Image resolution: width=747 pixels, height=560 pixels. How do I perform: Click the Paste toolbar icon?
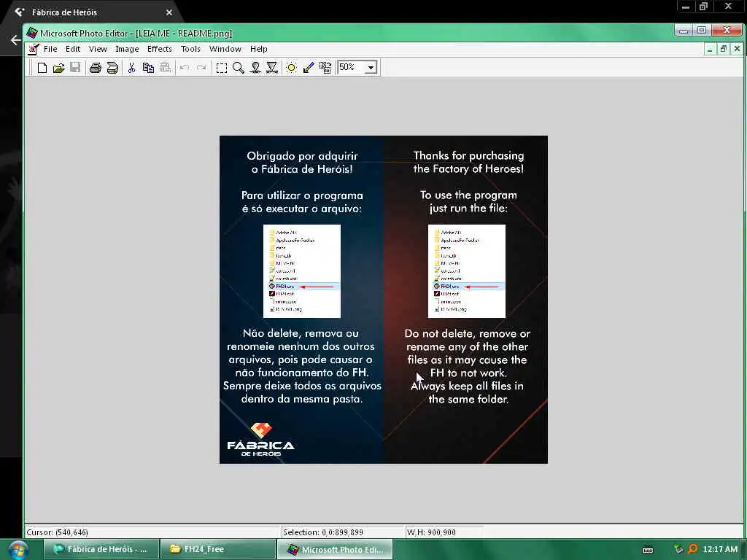165,68
